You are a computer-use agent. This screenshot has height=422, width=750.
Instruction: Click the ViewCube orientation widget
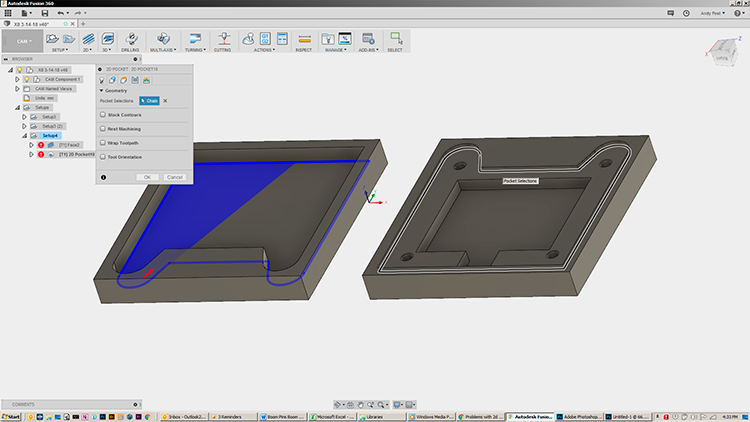[722, 51]
